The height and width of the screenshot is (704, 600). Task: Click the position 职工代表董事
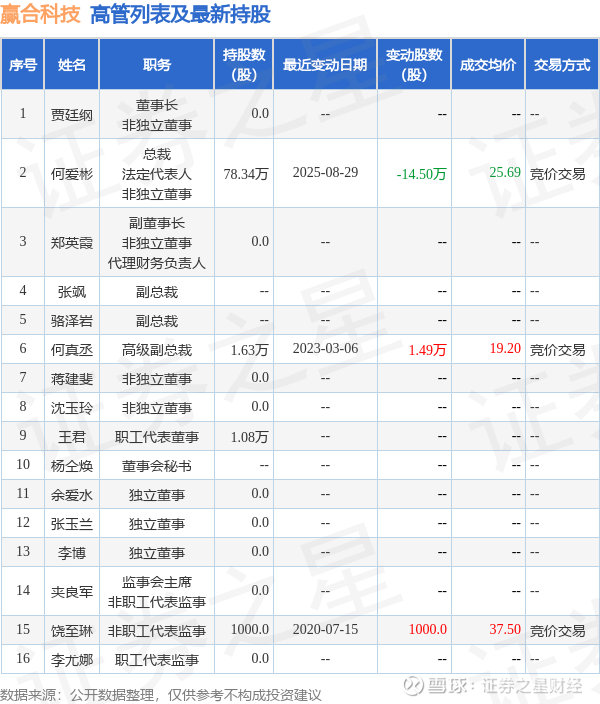tap(156, 437)
